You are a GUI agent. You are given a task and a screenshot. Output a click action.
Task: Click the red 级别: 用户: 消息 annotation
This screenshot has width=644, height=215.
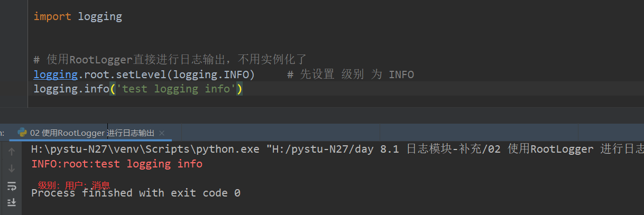click(x=74, y=185)
